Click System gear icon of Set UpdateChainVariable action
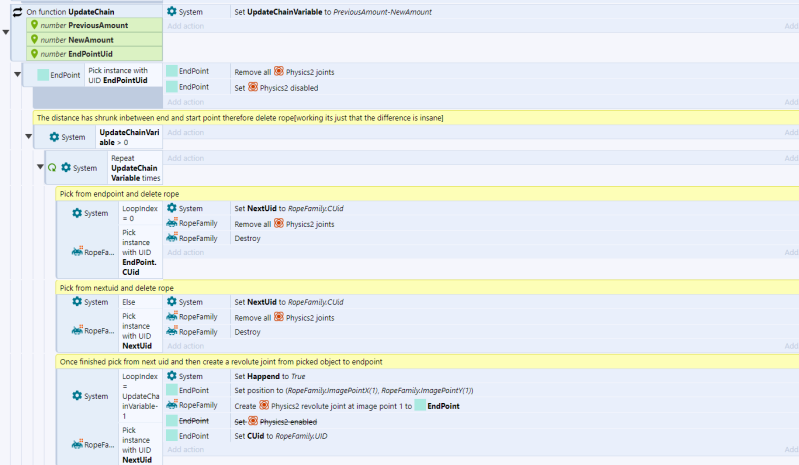 pyautogui.click(x=172, y=11)
